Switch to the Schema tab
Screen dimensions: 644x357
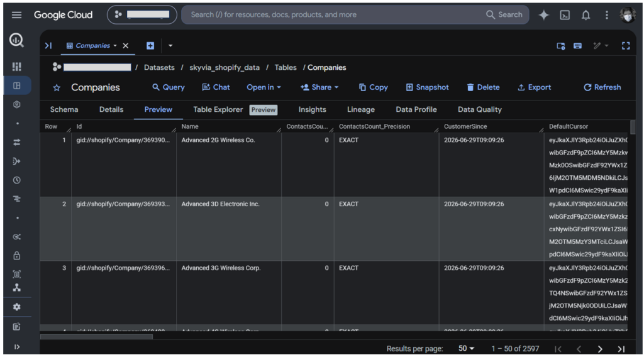click(x=64, y=109)
